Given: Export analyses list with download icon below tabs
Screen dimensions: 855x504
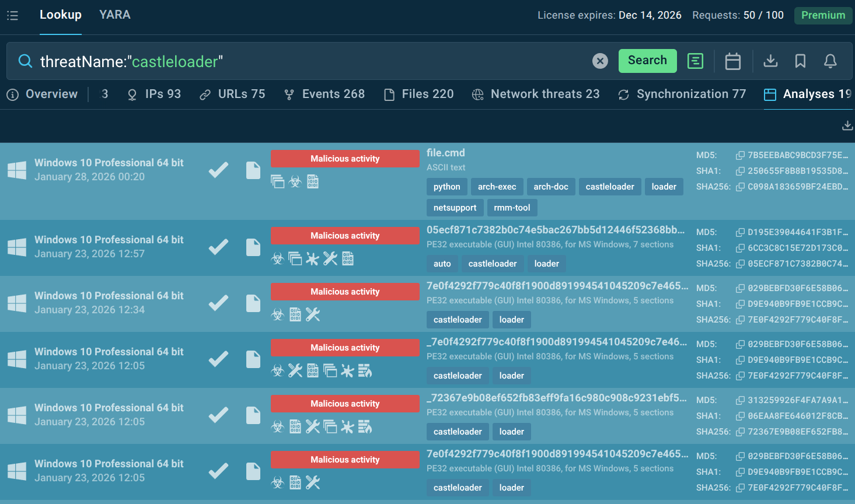Looking at the screenshot, I should point(847,125).
